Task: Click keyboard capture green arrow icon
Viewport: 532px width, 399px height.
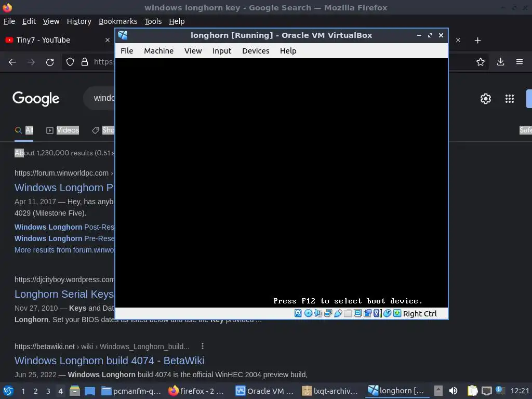Action: click(x=397, y=313)
